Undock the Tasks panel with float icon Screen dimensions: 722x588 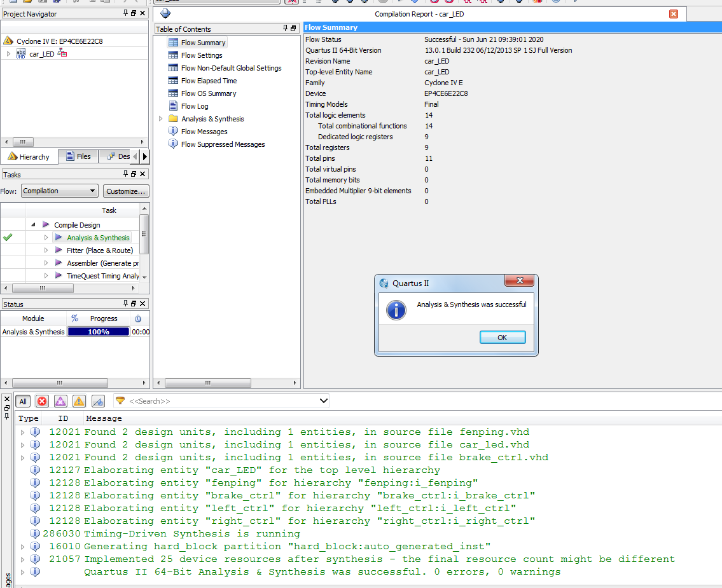(134, 174)
